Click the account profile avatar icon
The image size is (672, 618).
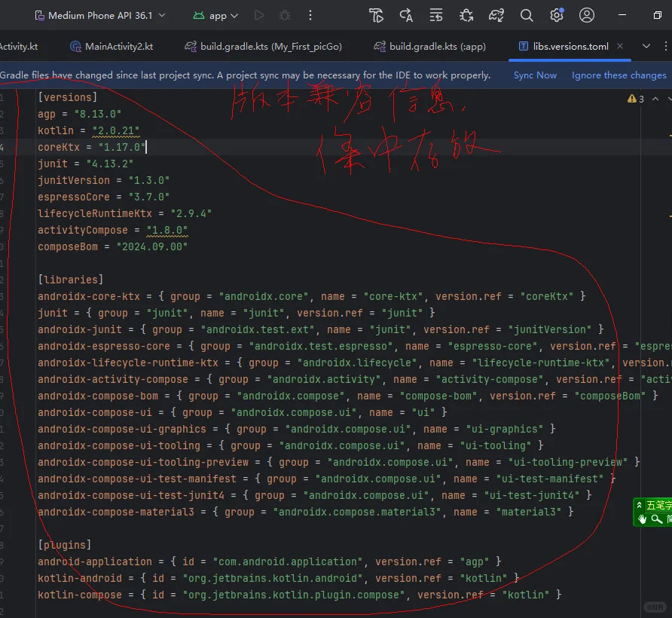pyautogui.click(x=586, y=15)
